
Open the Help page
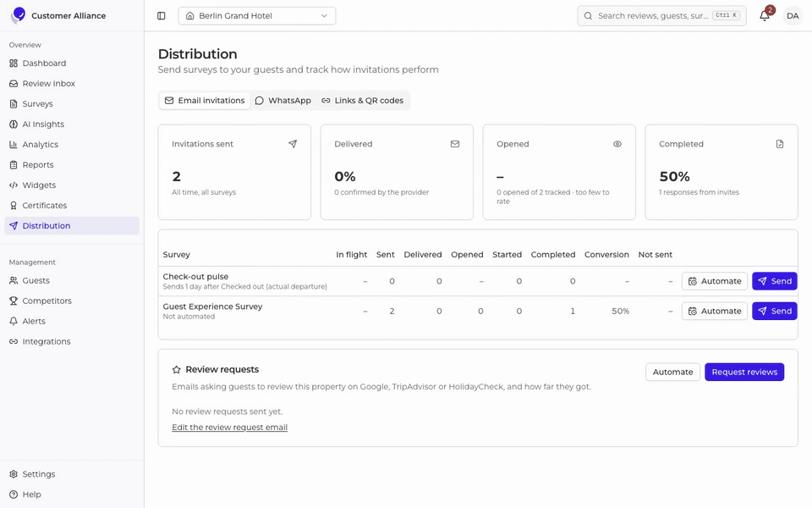coord(71,494)
